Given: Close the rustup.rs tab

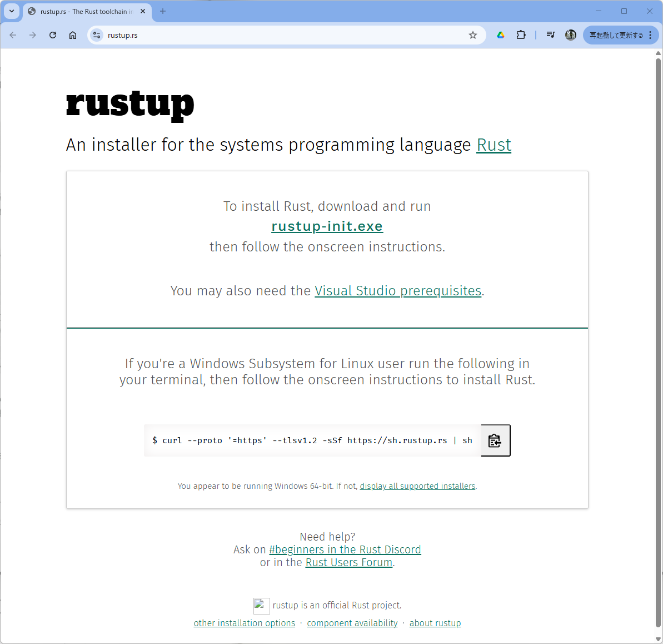Looking at the screenshot, I should (x=143, y=11).
